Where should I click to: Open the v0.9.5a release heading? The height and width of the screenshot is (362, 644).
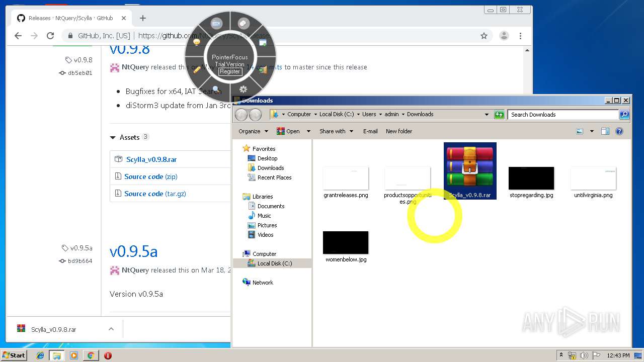pyautogui.click(x=133, y=251)
